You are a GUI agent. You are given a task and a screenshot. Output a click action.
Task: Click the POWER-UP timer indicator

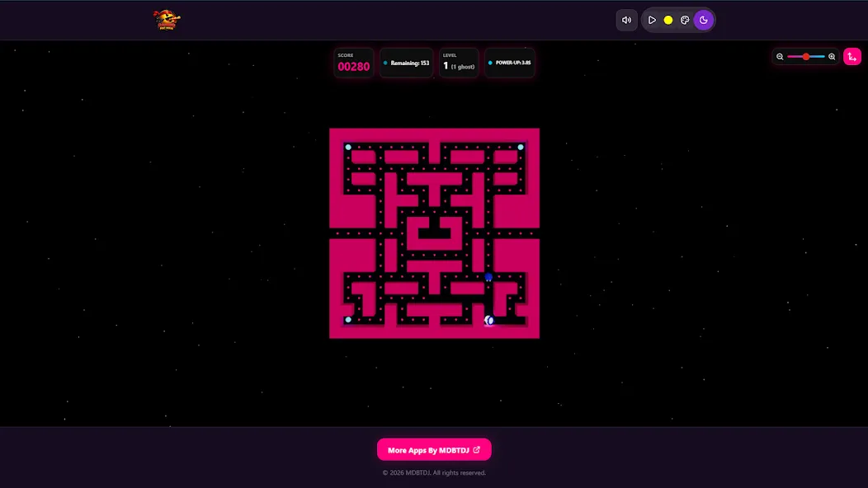tap(510, 63)
